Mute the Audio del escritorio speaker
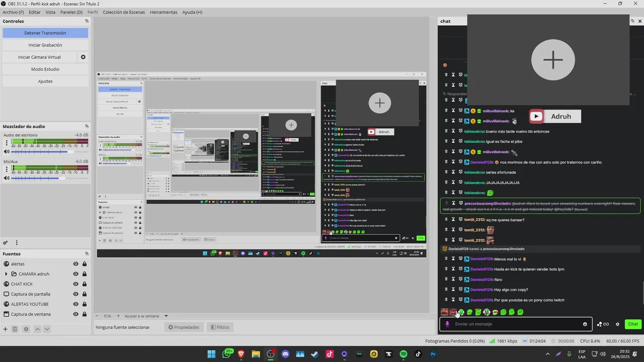Screen dimensions: 644x362 pyautogui.click(x=7, y=151)
